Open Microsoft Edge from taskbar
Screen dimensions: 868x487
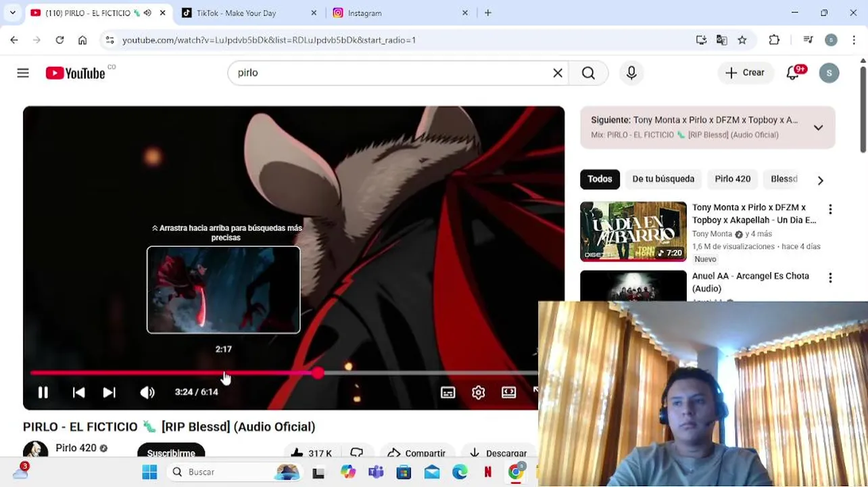coord(460,472)
